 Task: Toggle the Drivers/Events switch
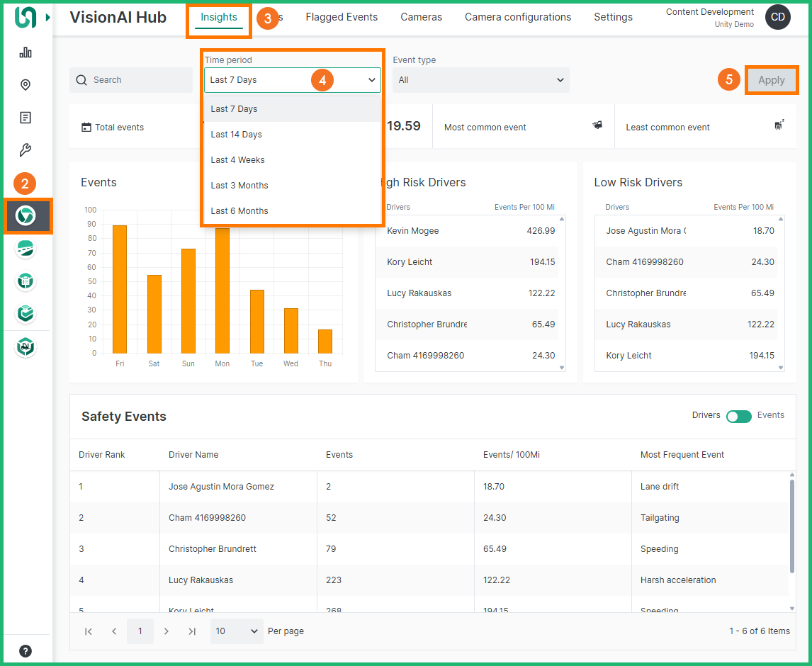tap(738, 416)
